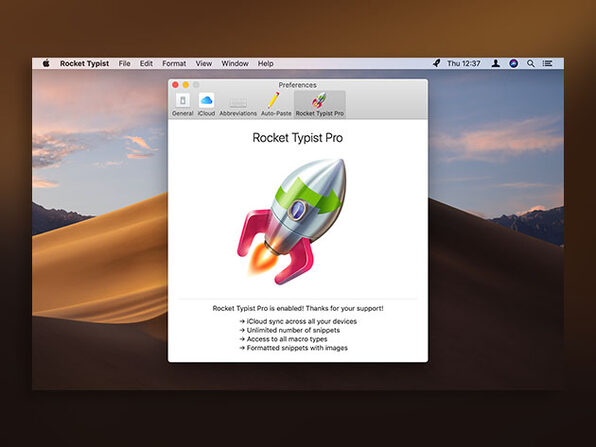Image resolution: width=596 pixels, height=447 pixels.
Task: Open the Rocket Typist application menu
Action: [x=84, y=63]
